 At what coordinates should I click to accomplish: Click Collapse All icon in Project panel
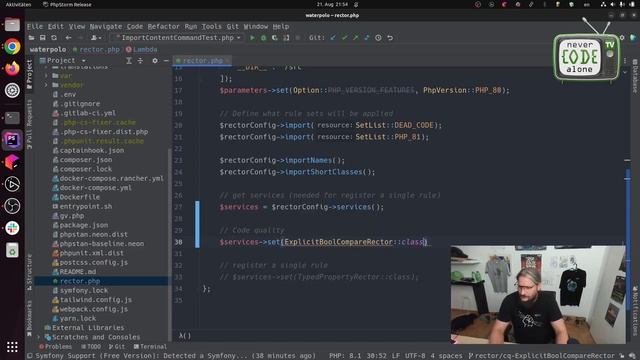pyautogui.click(x=140, y=60)
